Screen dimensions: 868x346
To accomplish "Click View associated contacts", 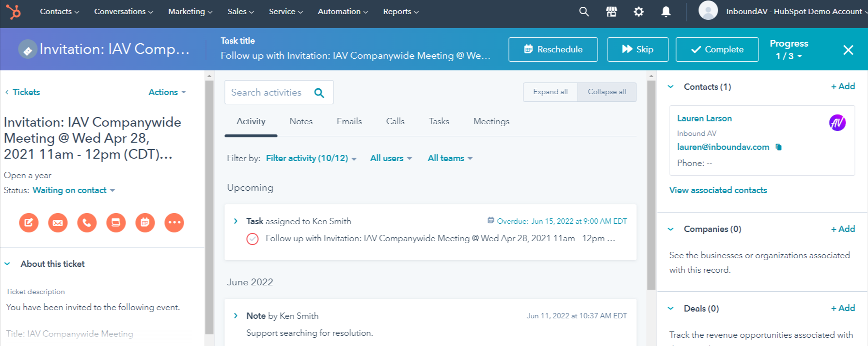I will [x=718, y=190].
